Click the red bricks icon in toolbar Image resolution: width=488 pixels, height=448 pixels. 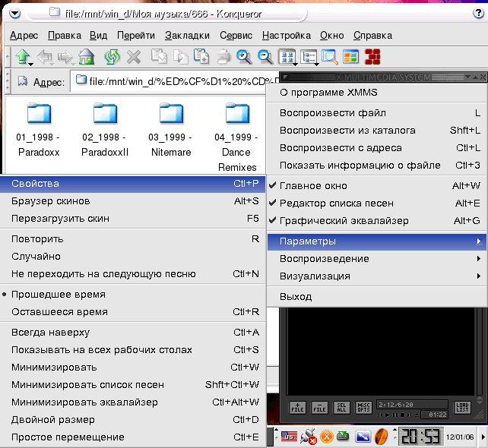[x=372, y=57]
